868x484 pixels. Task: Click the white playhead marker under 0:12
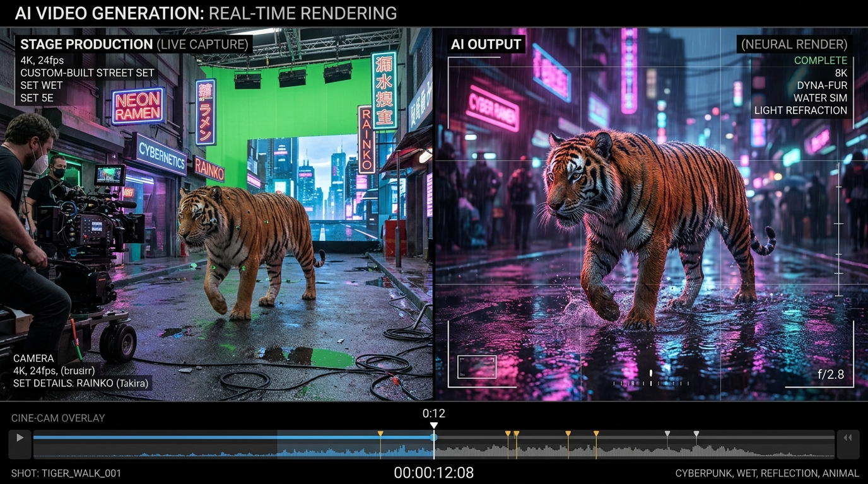[x=433, y=426]
